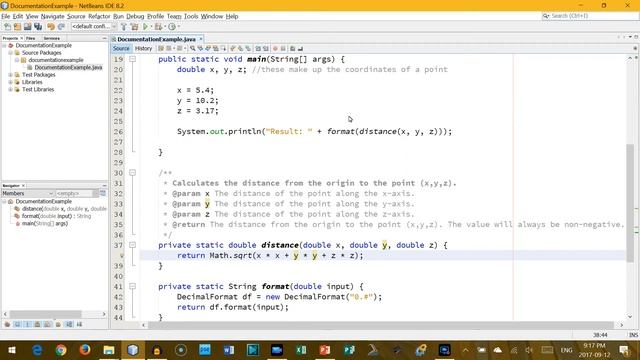Click the Profile Project clock icon
This screenshot has width=640, height=360.
pyautogui.click(x=172, y=27)
